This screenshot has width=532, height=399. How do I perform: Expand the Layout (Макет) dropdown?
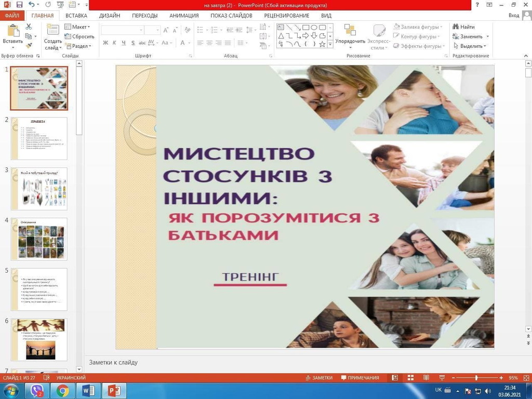(x=77, y=27)
